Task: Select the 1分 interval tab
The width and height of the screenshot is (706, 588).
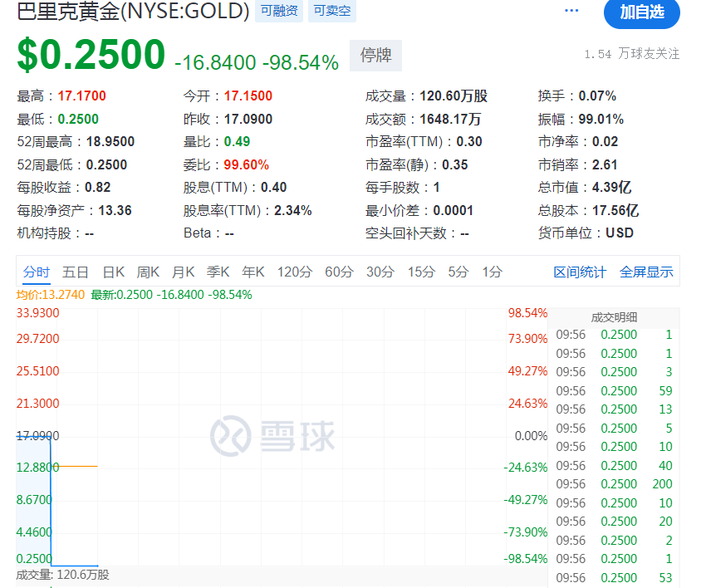Action: (493, 272)
